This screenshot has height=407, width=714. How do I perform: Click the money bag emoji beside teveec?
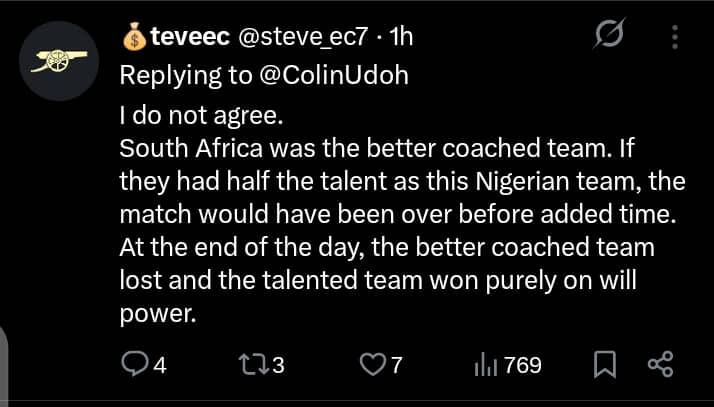(134, 37)
